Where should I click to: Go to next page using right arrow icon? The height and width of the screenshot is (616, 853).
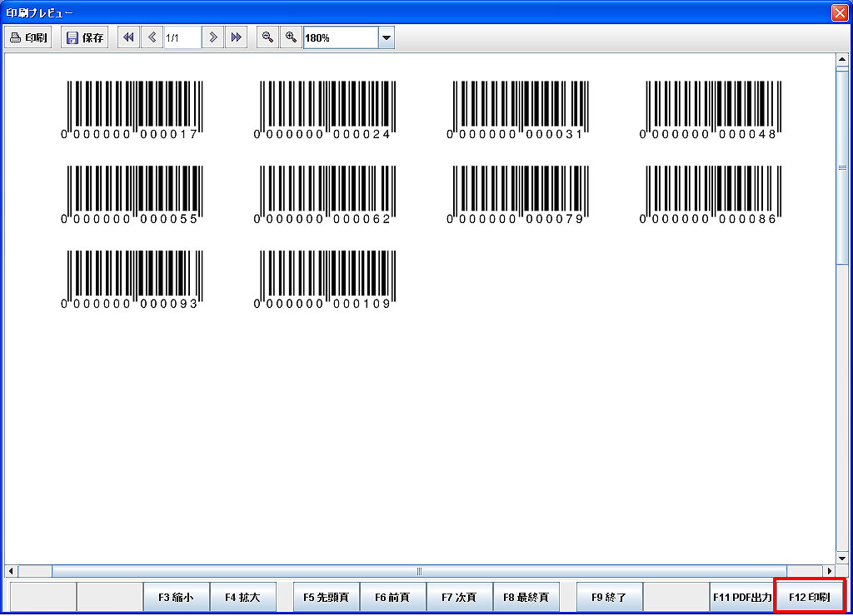coord(213,38)
